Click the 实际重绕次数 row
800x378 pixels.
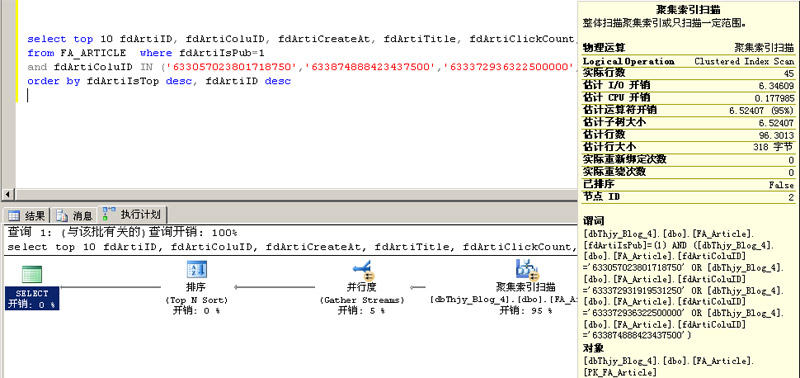pyautogui.click(x=688, y=172)
